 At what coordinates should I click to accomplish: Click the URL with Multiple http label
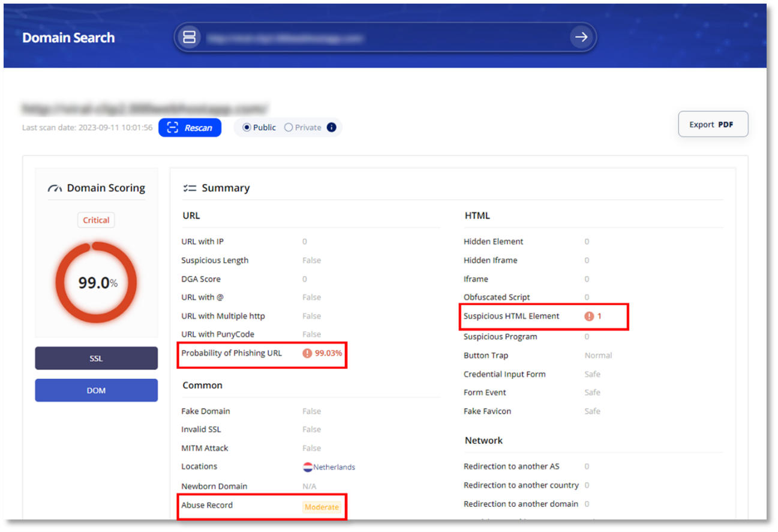[x=223, y=316]
